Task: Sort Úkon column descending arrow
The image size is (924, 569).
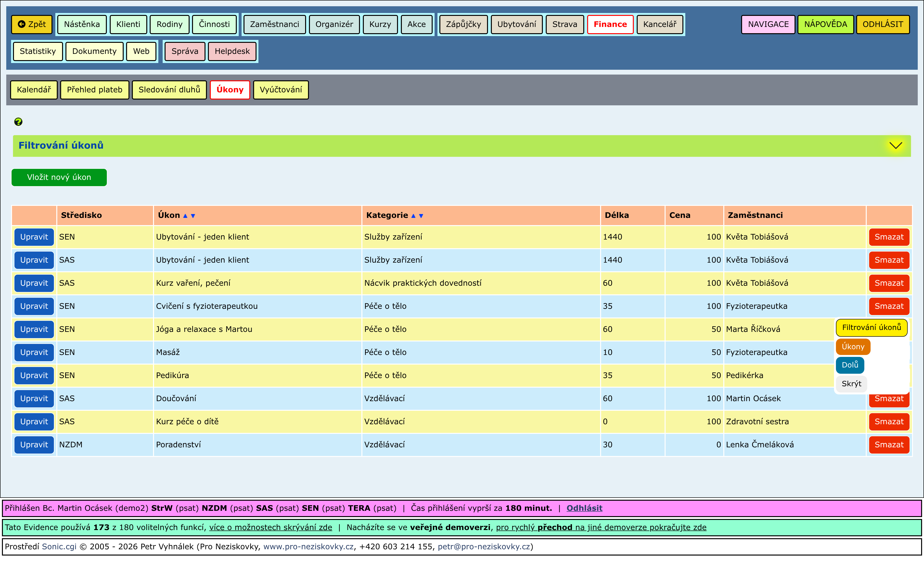Action: [x=193, y=216]
